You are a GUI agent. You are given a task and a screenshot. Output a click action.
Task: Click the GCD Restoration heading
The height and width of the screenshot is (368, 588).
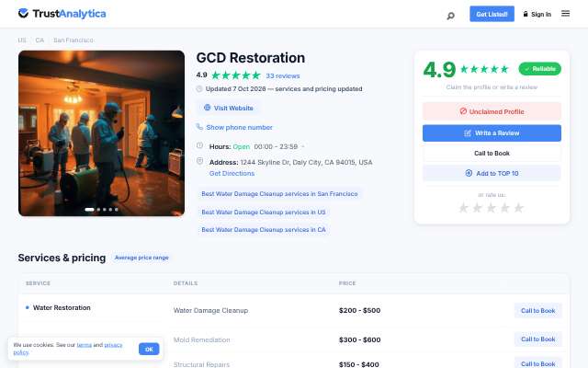[x=251, y=58]
